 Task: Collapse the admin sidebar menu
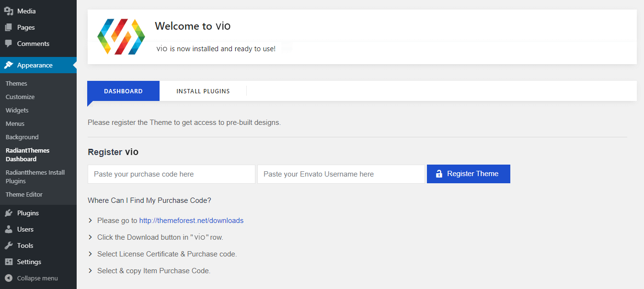click(x=32, y=278)
